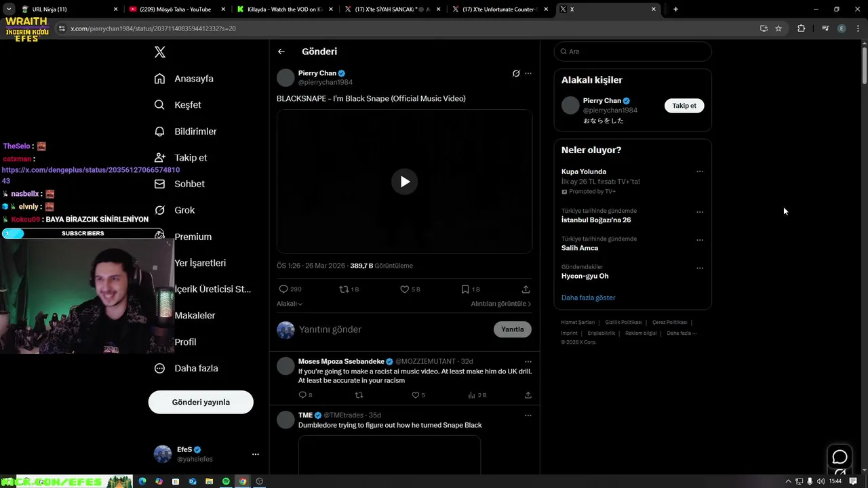Open Grok explain icon on Pierry Chan post
The width and height of the screenshot is (868, 488).
click(x=516, y=73)
